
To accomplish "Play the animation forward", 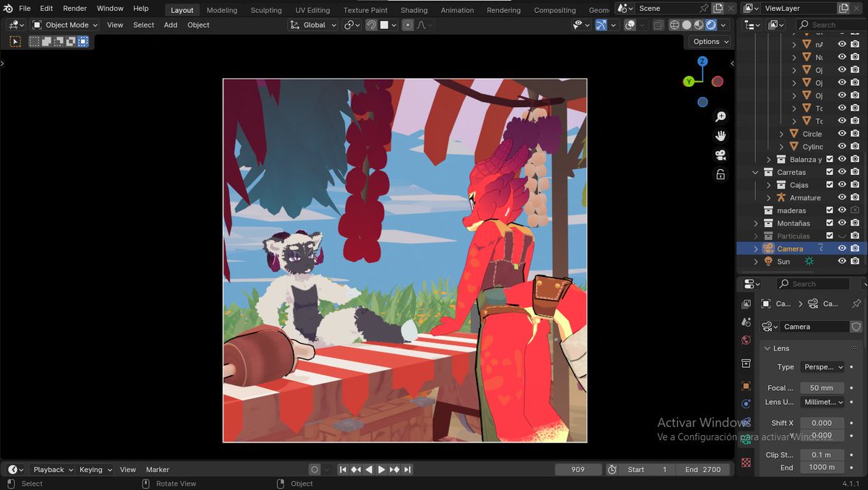I will point(381,470).
